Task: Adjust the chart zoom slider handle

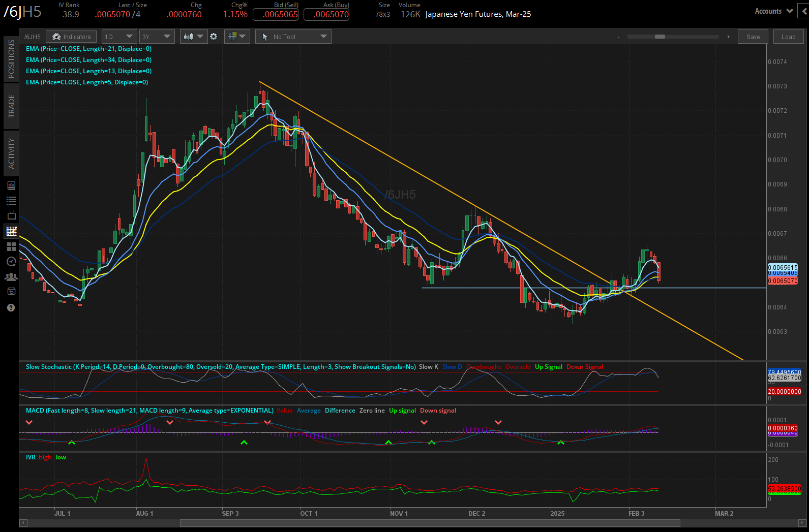Action: tap(660, 37)
